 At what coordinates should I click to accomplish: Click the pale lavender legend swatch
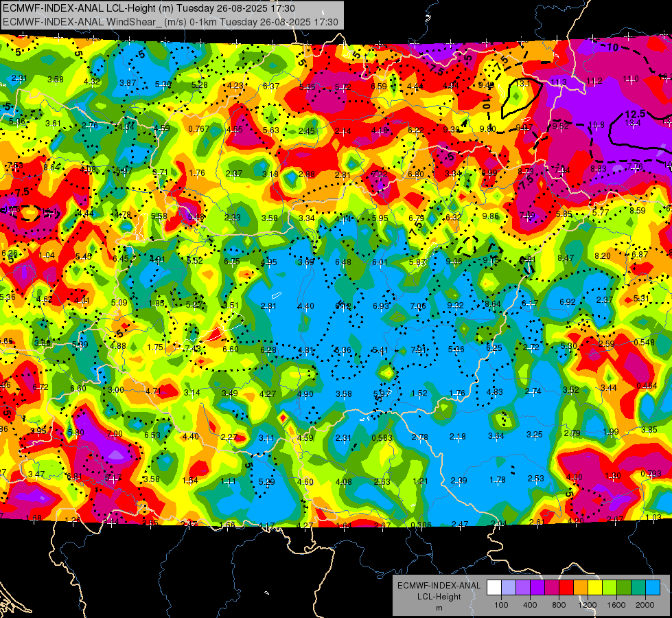point(509,587)
